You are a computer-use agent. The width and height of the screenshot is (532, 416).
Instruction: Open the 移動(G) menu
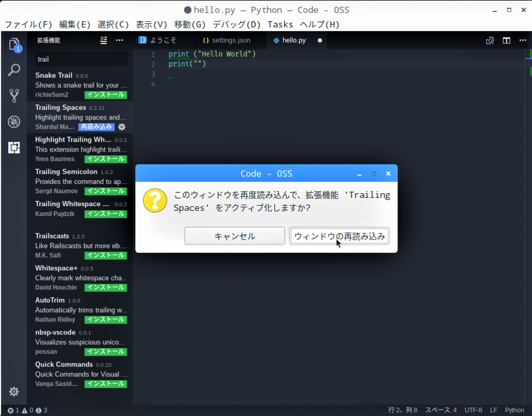(190, 24)
